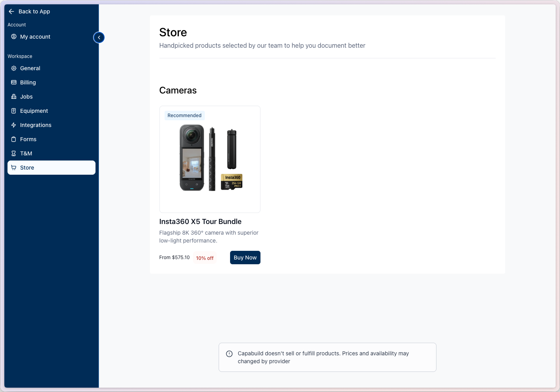Click the back arrow icon next to Back to App
Image resolution: width=560 pixels, height=392 pixels.
[x=11, y=11]
